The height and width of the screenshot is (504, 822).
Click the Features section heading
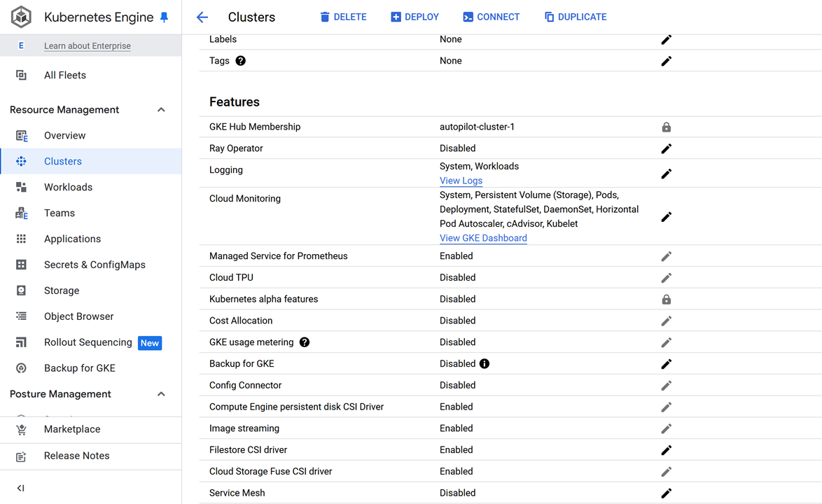click(x=235, y=102)
